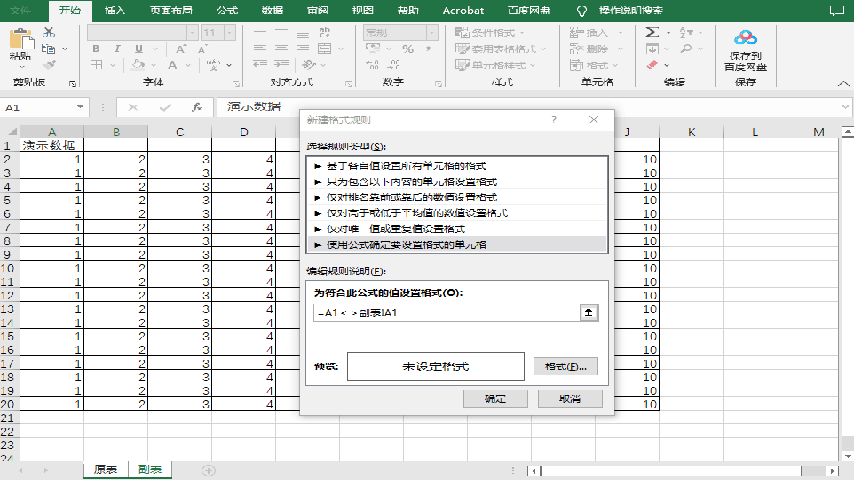Screen dimensions: 854x480
Task: Open the Page Layout (页面布局) tab
Action: point(171,10)
